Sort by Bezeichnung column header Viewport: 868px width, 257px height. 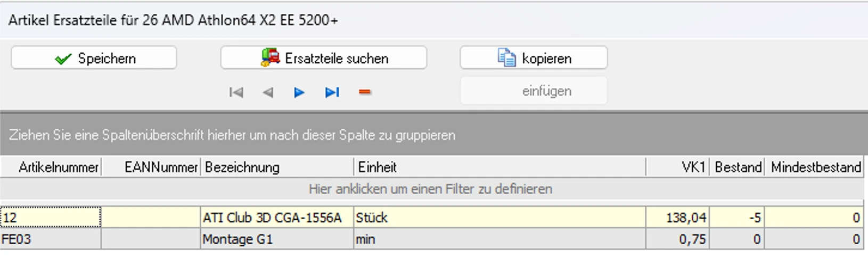coord(277,168)
